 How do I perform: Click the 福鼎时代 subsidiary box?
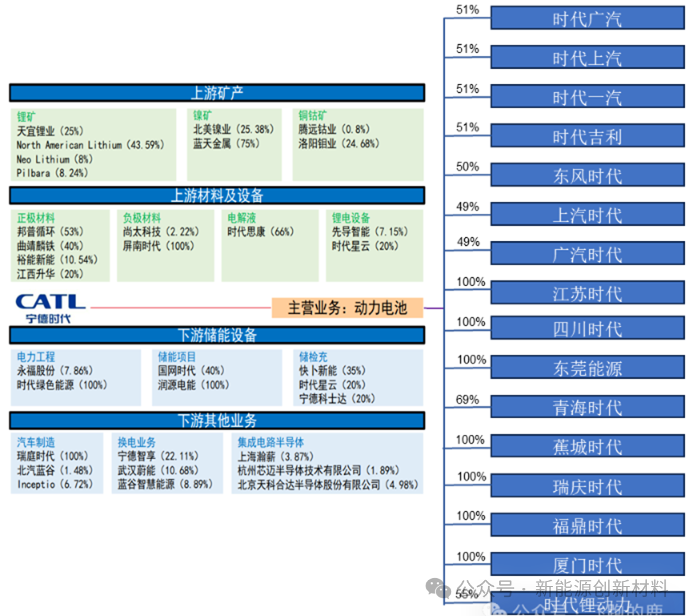tap(588, 525)
